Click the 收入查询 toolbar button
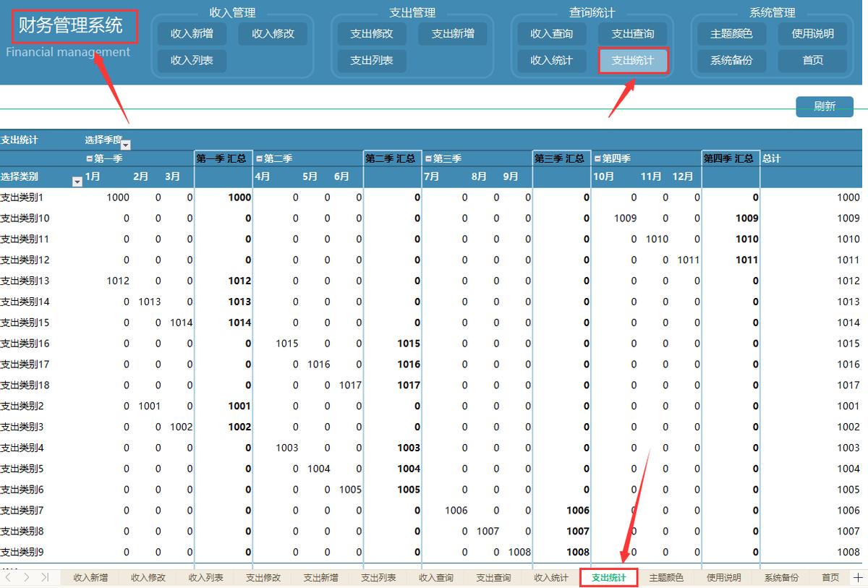Viewport: 868px width, 588px height. [551, 33]
